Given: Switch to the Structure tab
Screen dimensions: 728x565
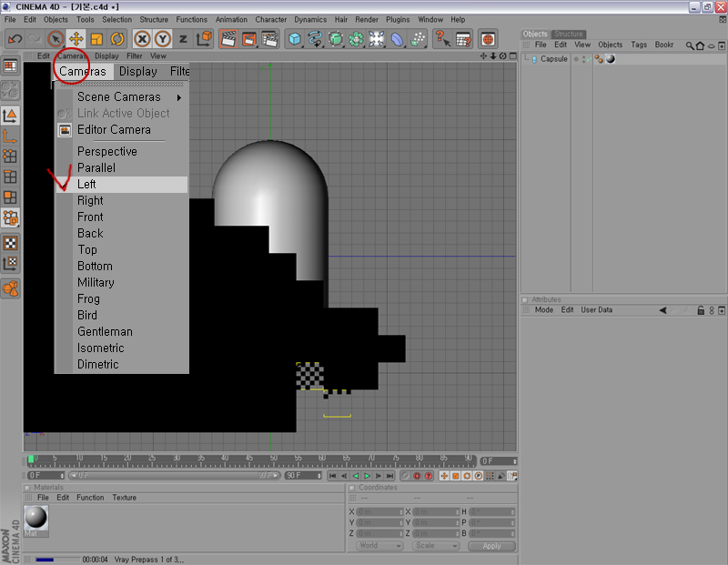Looking at the screenshot, I should pyautogui.click(x=568, y=34).
